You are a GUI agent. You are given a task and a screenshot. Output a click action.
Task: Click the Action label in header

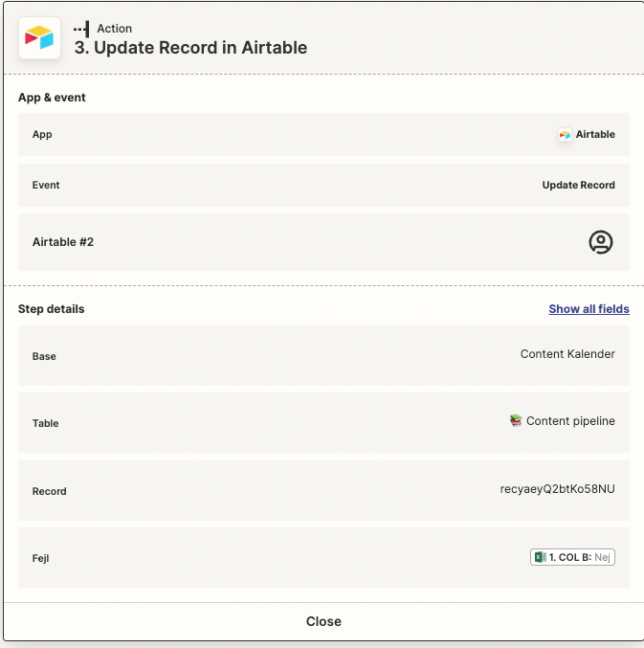click(115, 29)
